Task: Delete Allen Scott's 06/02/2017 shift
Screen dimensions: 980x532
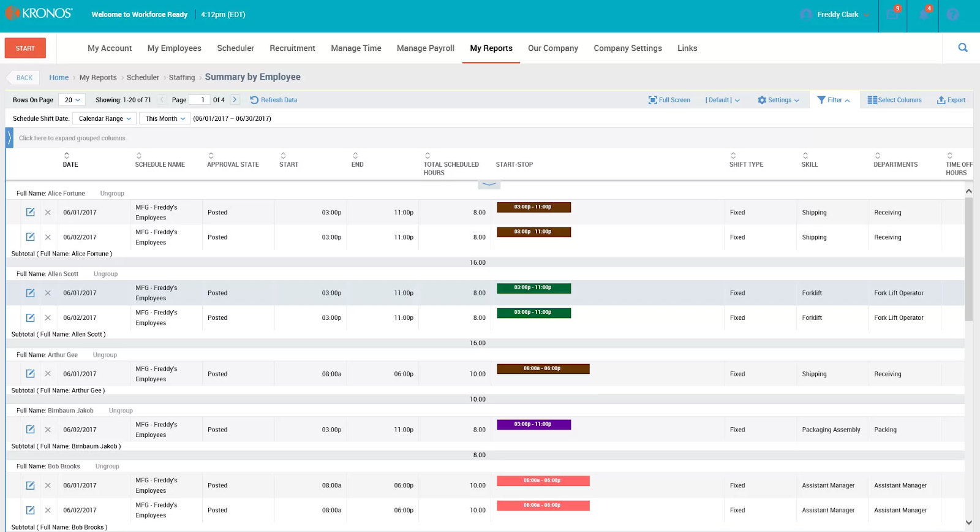Action: 48,317
